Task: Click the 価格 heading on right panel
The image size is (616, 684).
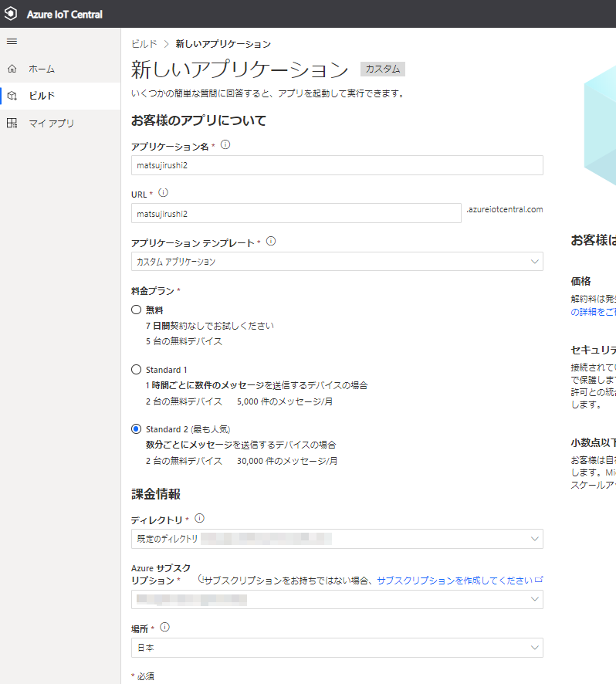Action: coord(580,281)
